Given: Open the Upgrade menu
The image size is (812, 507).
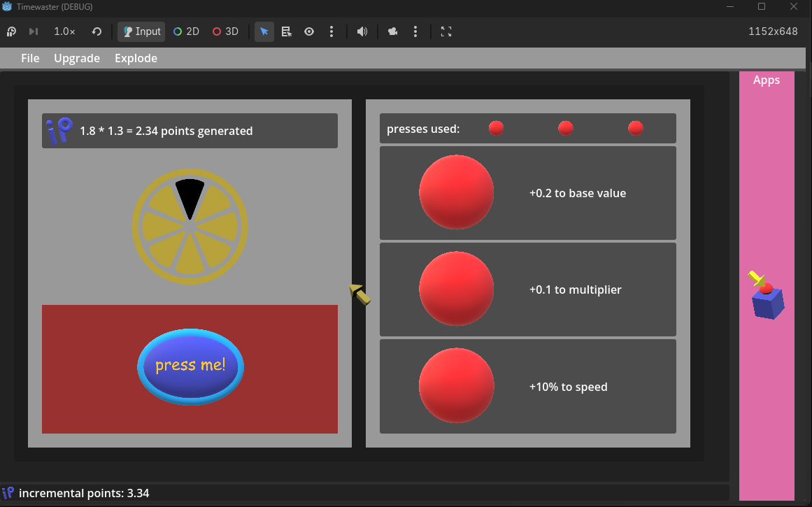Looking at the screenshot, I should click(x=77, y=58).
